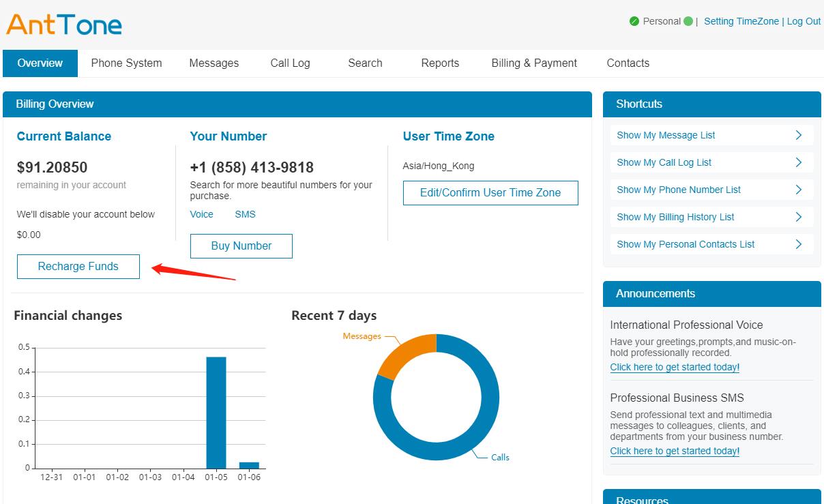Open the Messages tab
Image resolution: width=824 pixels, height=504 pixels.
click(214, 63)
